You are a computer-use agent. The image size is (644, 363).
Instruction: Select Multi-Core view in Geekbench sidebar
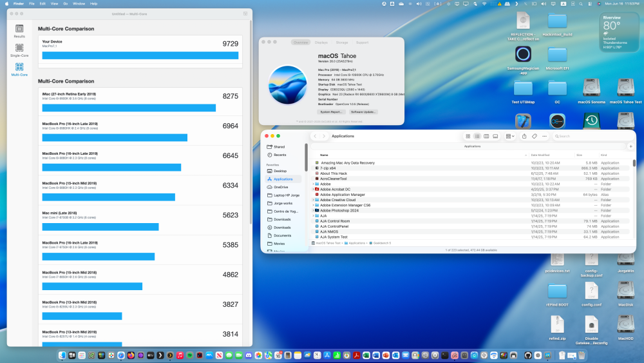pyautogui.click(x=19, y=70)
